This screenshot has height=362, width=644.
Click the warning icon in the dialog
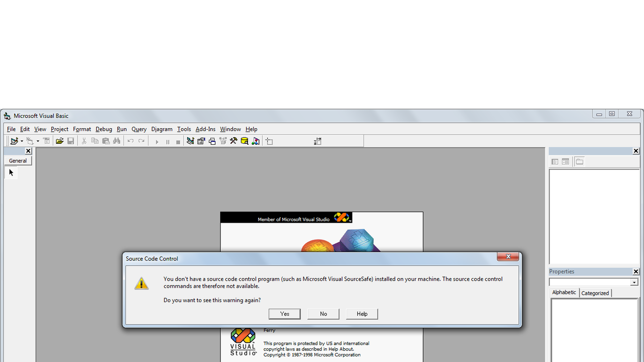tap(141, 283)
